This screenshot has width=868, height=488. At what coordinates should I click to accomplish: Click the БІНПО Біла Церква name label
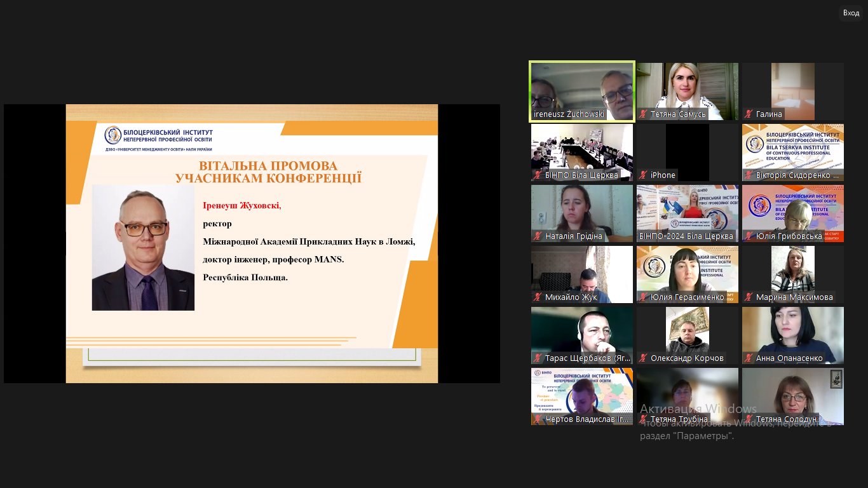581,175
